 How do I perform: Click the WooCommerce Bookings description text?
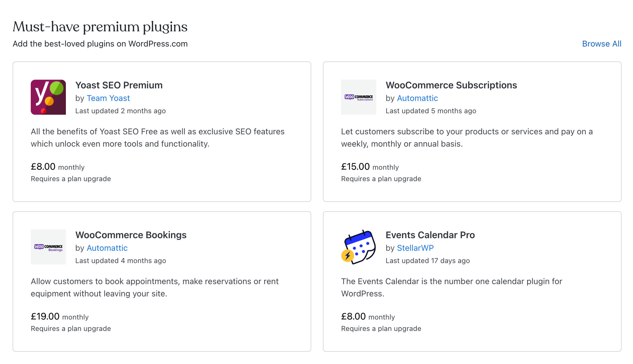155,287
